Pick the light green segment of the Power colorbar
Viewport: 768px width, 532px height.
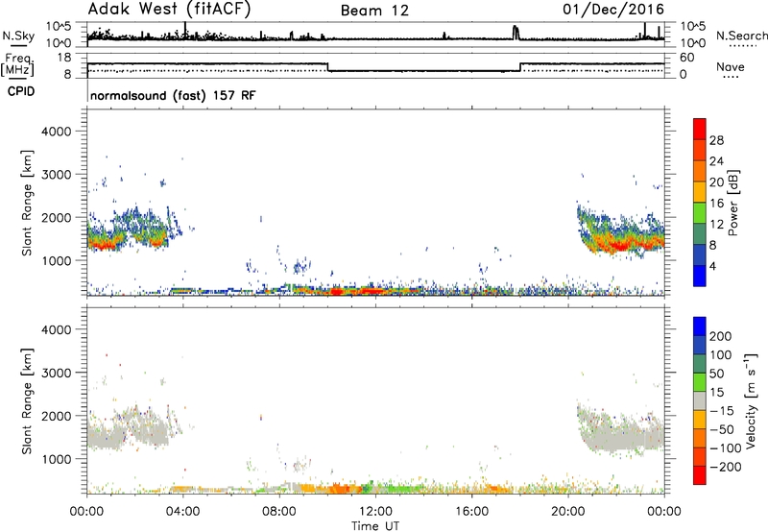click(x=700, y=211)
